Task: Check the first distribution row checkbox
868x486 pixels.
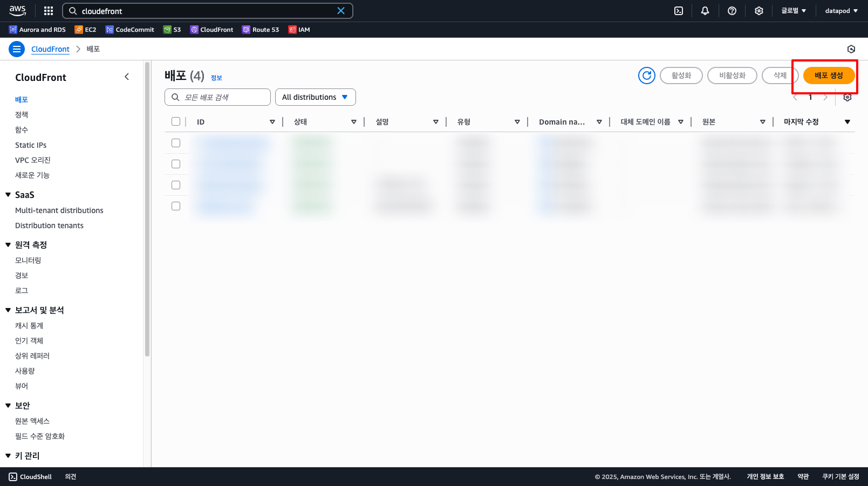Action: click(176, 143)
